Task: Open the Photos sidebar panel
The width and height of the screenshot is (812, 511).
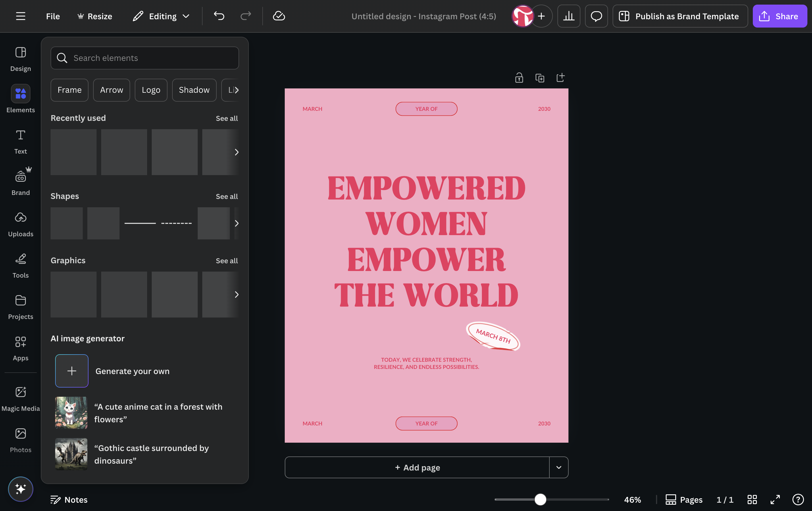Action: [x=21, y=440]
